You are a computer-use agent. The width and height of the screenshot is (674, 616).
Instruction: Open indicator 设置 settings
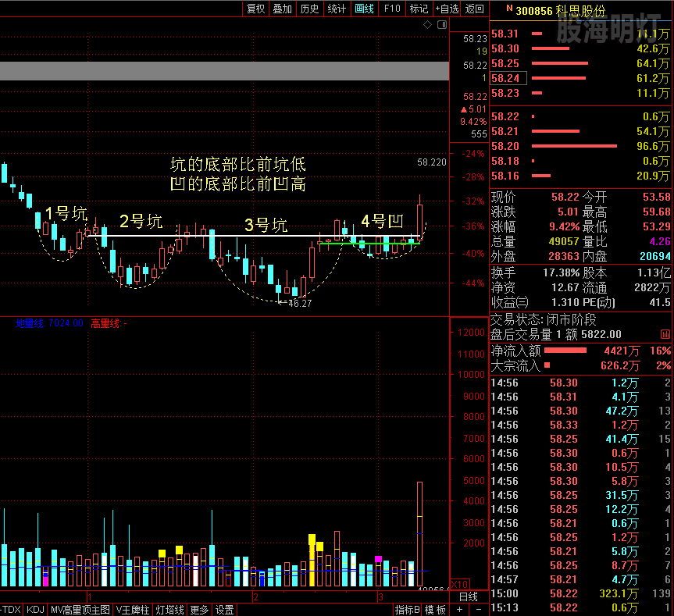click(224, 610)
